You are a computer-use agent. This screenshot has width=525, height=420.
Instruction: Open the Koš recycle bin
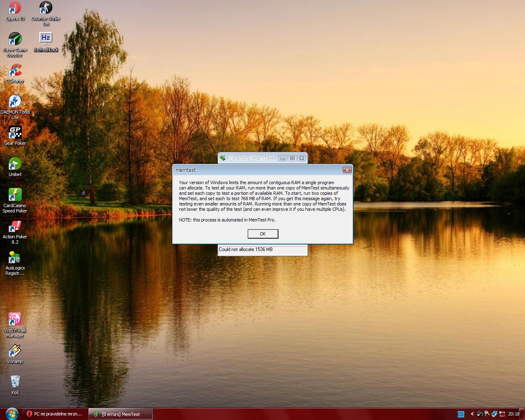pyautogui.click(x=15, y=382)
